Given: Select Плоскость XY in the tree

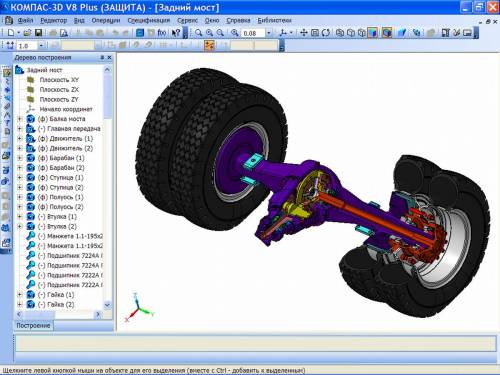Looking at the screenshot, I should [x=59, y=80].
